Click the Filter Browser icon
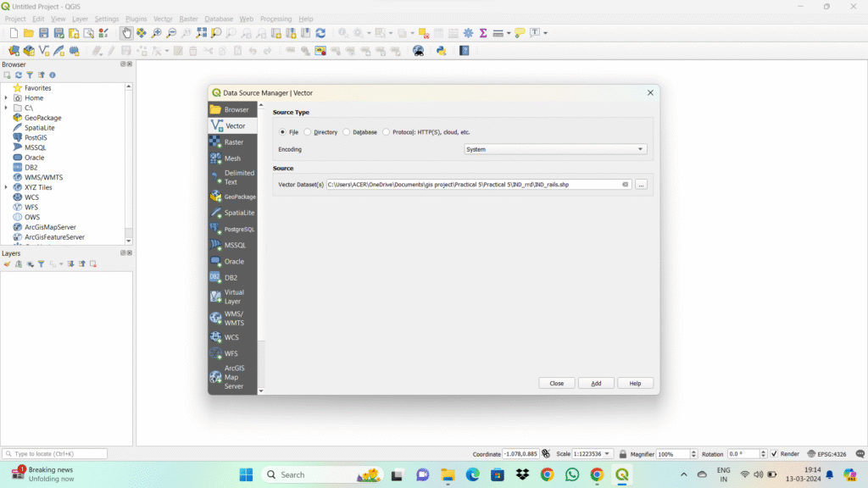The height and width of the screenshot is (488, 868). point(30,75)
